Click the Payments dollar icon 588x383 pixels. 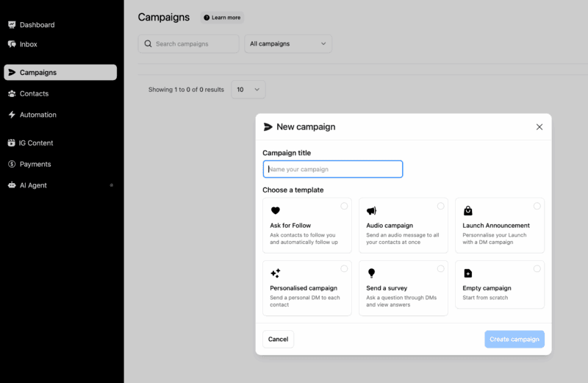pos(12,164)
